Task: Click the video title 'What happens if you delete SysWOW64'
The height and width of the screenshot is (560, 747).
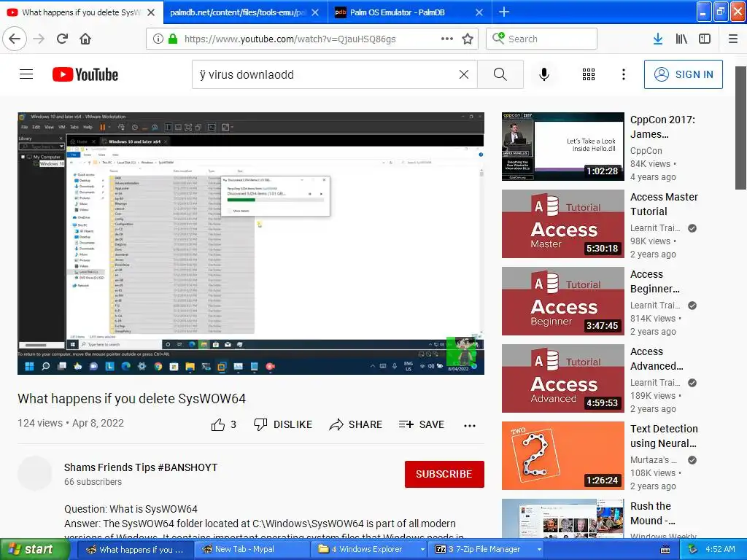Action: click(131, 399)
